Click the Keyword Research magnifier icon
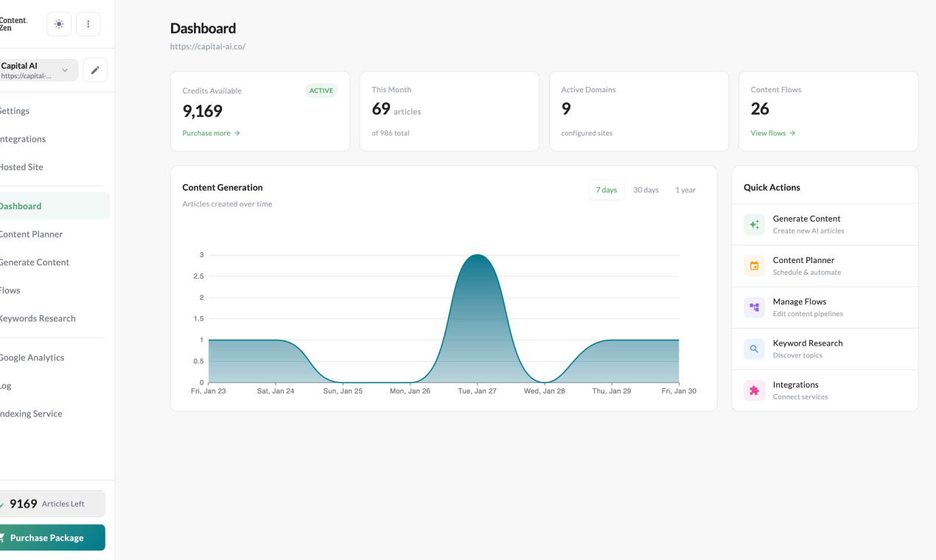This screenshot has height=560, width=936. pos(754,349)
